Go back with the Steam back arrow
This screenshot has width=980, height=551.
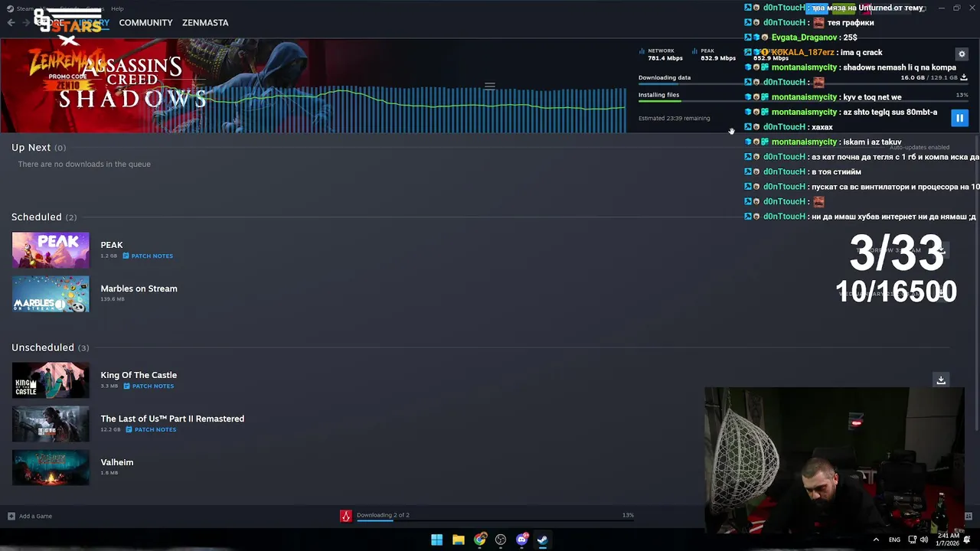[x=11, y=23]
